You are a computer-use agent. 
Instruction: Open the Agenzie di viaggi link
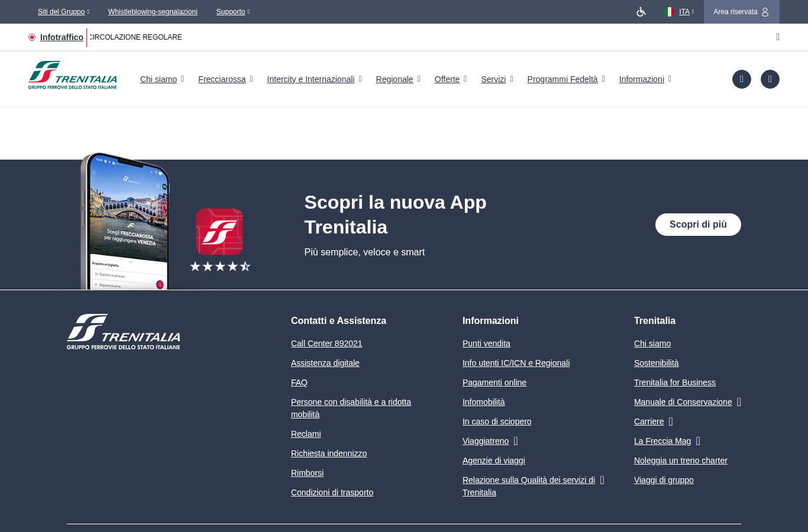pyautogui.click(x=494, y=460)
